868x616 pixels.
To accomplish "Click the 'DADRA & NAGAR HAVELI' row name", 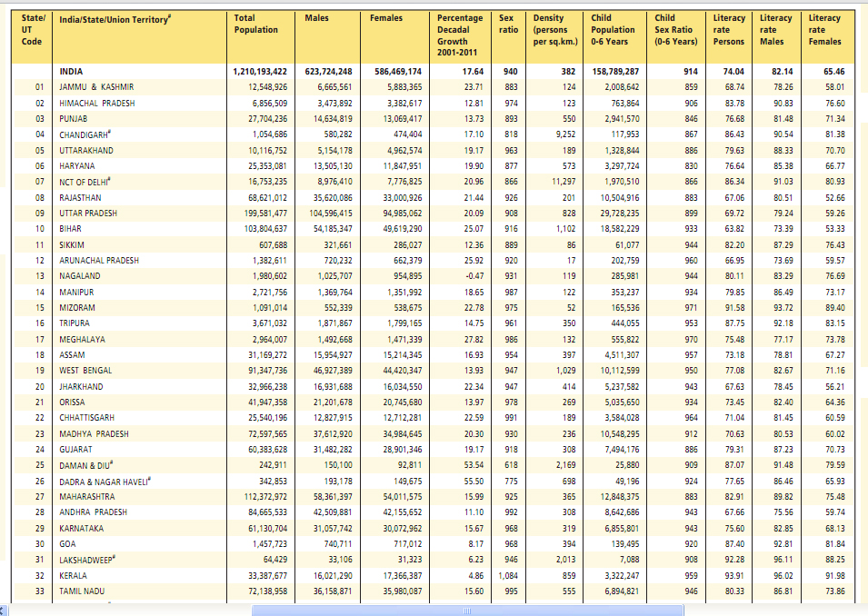I will pyautogui.click(x=105, y=482).
